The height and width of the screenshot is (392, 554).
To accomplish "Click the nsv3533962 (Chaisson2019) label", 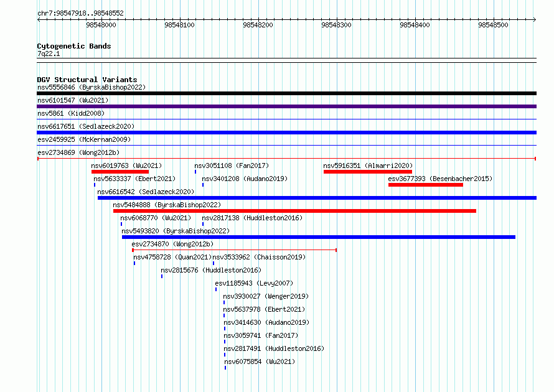I will (x=259, y=257).
